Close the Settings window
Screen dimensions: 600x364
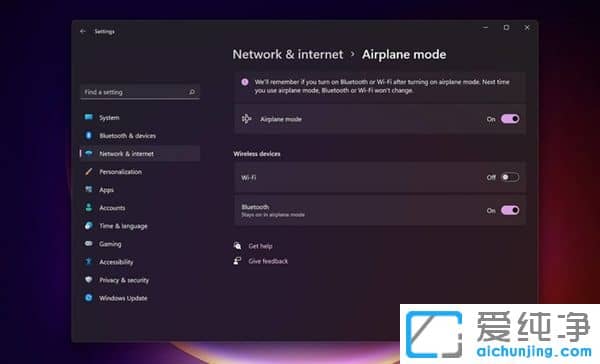[527, 28]
